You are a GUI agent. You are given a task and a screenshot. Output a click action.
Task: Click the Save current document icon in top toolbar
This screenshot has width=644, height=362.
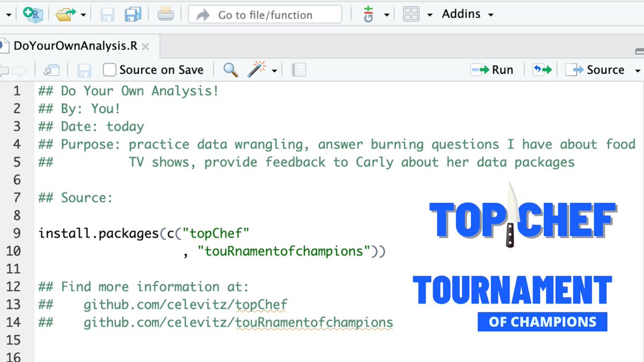coord(107,14)
